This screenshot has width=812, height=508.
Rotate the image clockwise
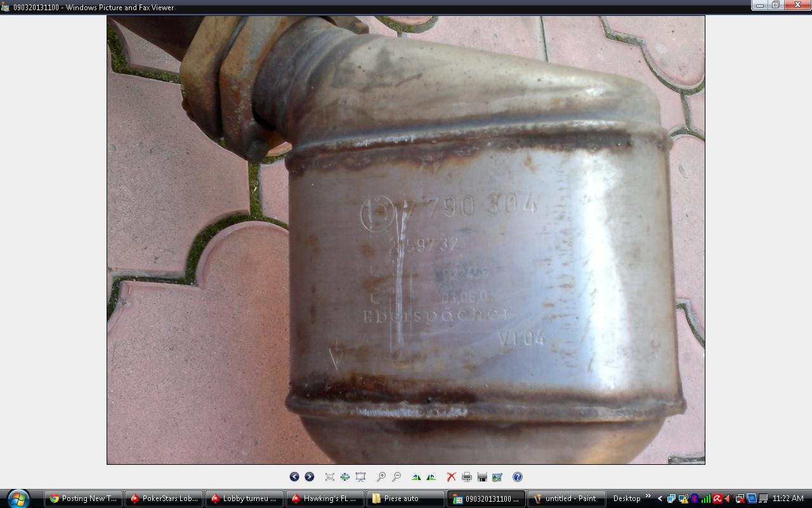pos(416,477)
